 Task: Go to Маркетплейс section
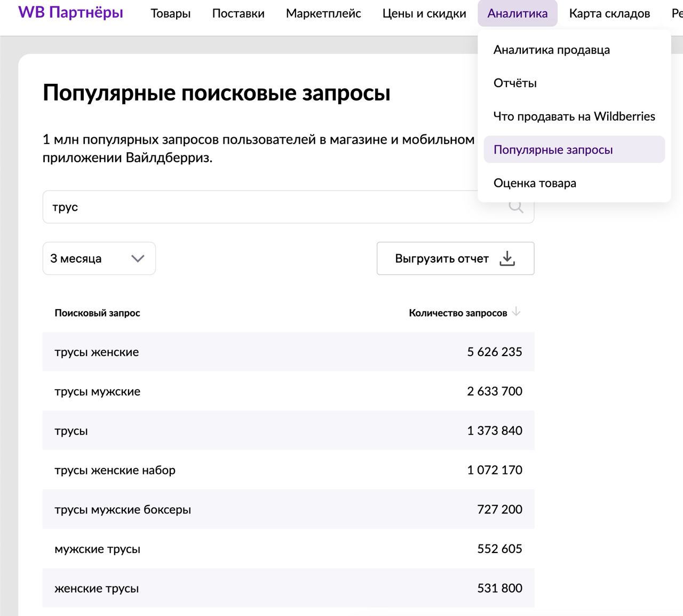[323, 13]
